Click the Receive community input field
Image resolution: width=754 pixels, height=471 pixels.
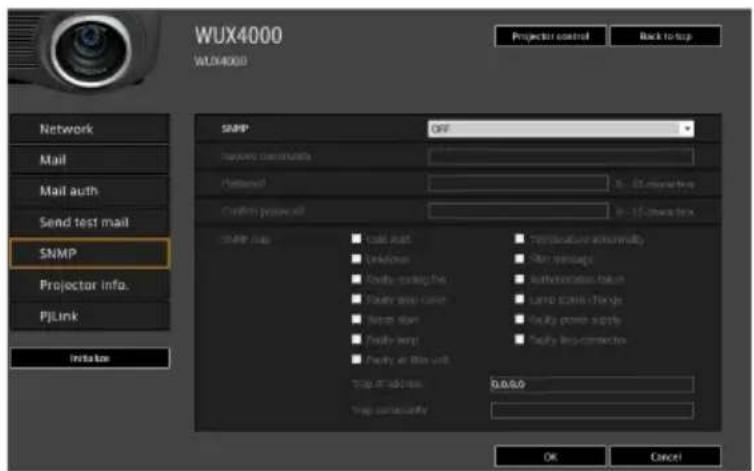point(561,156)
